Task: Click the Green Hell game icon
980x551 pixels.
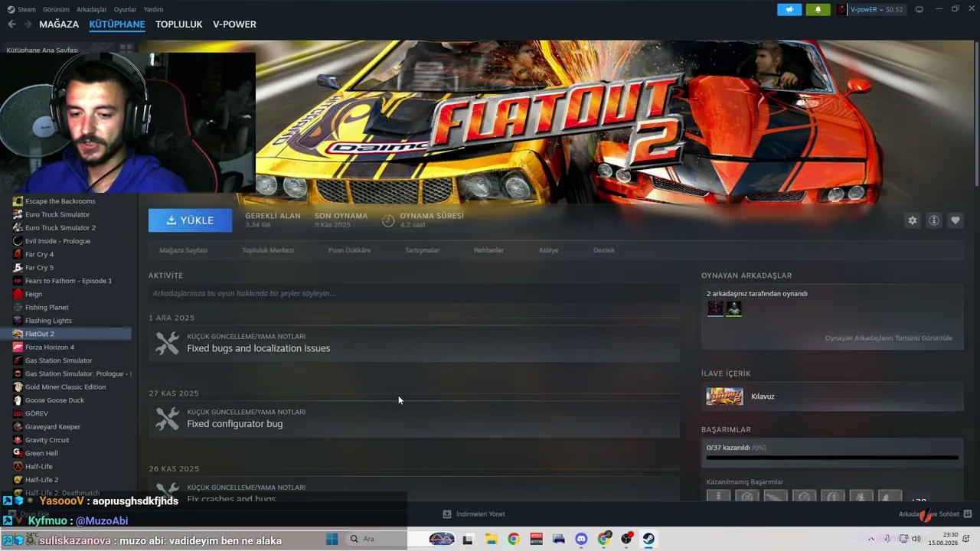Action: point(18,453)
